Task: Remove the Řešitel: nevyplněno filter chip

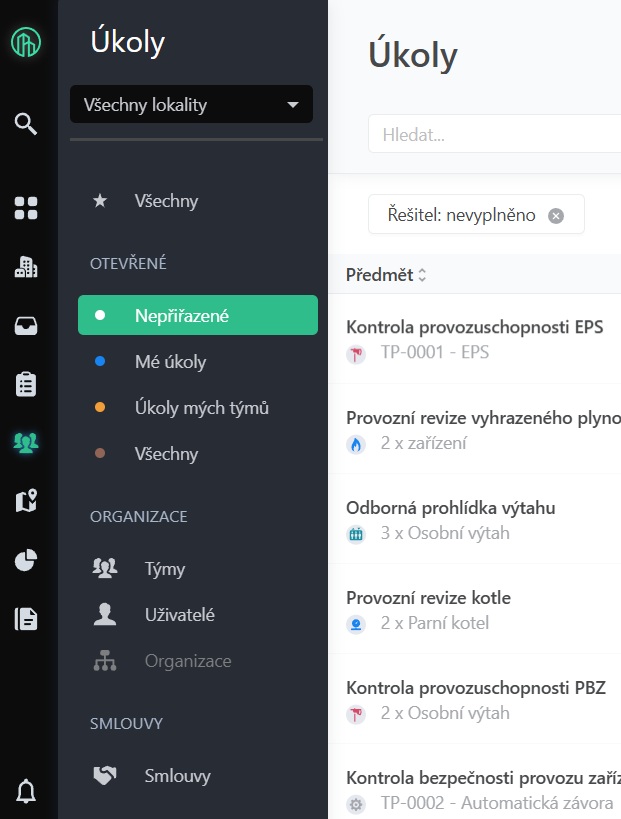Action: coord(558,214)
